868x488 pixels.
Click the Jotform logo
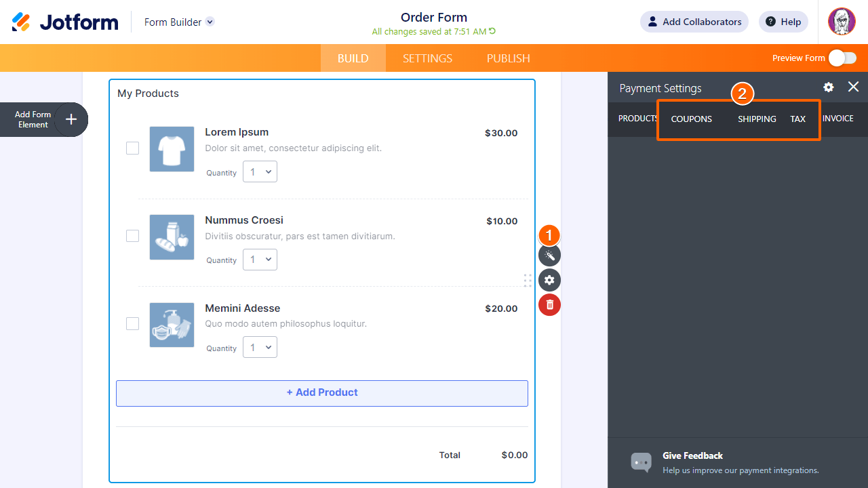[65, 22]
